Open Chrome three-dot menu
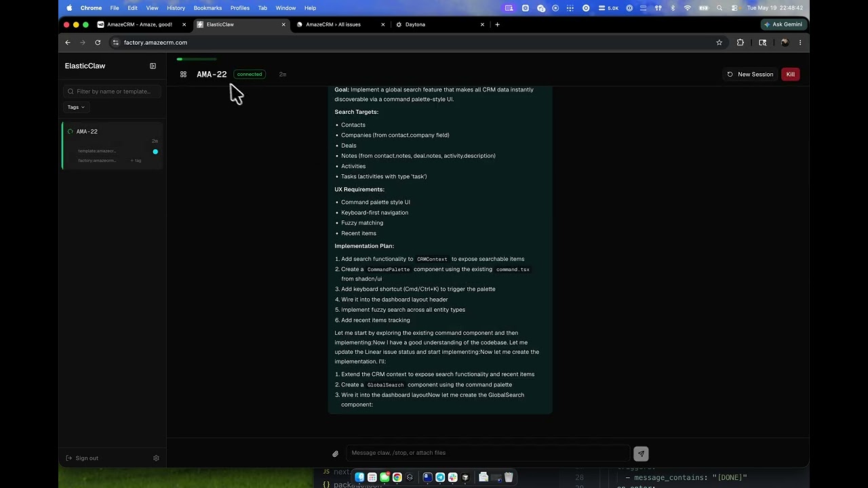Image resolution: width=868 pixels, height=488 pixels. (800, 42)
